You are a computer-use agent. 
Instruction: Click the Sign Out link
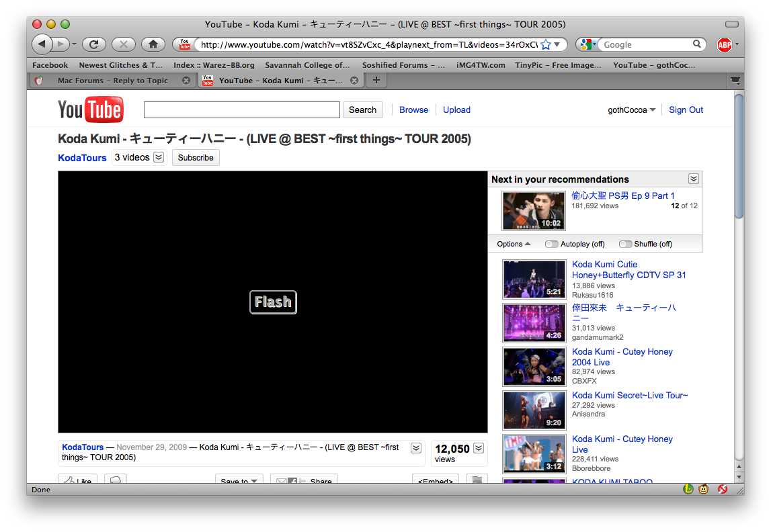coord(686,110)
